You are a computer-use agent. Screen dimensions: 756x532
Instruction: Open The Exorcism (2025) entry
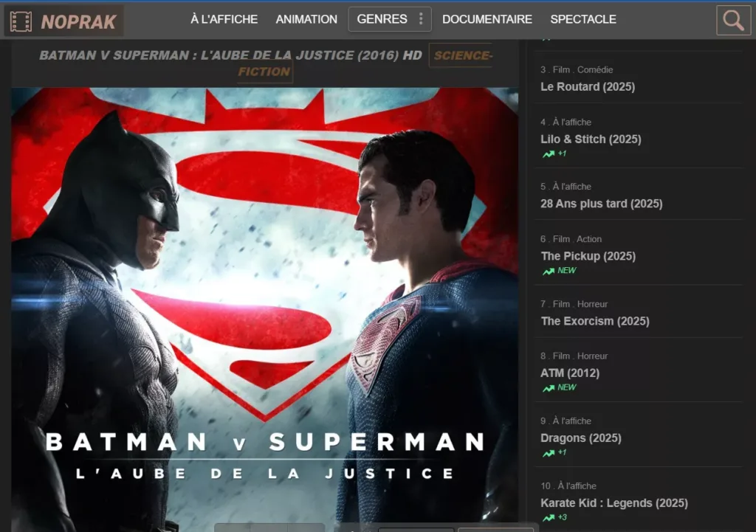(595, 322)
